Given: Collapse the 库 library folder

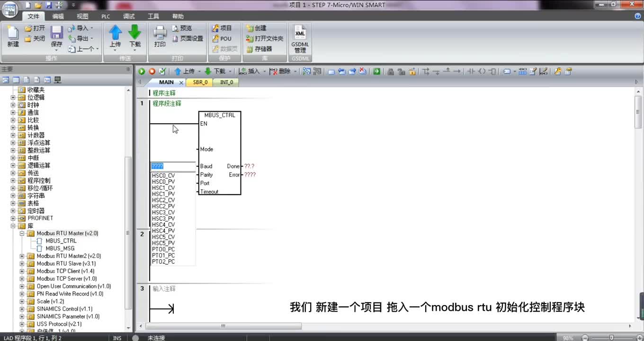Looking at the screenshot, I should pyautogui.click(x=13, y=226).
